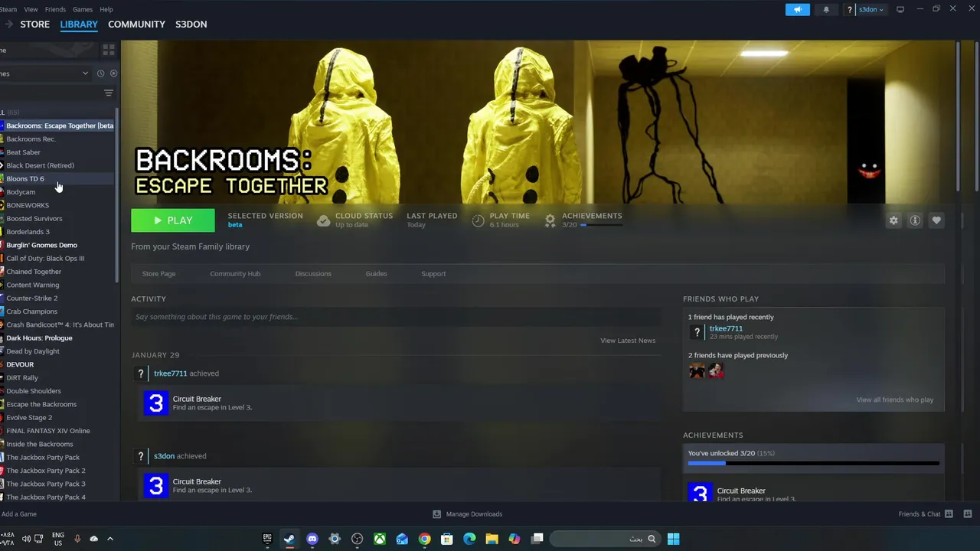980x551 pixels.
Task: Open the announcements megaphone icon
Action: coord(797,9)
